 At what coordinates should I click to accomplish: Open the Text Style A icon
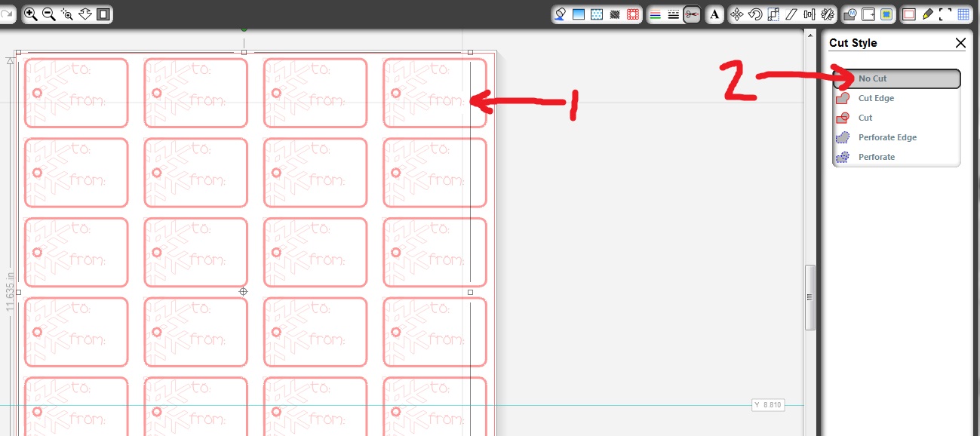tap(714, 14)
